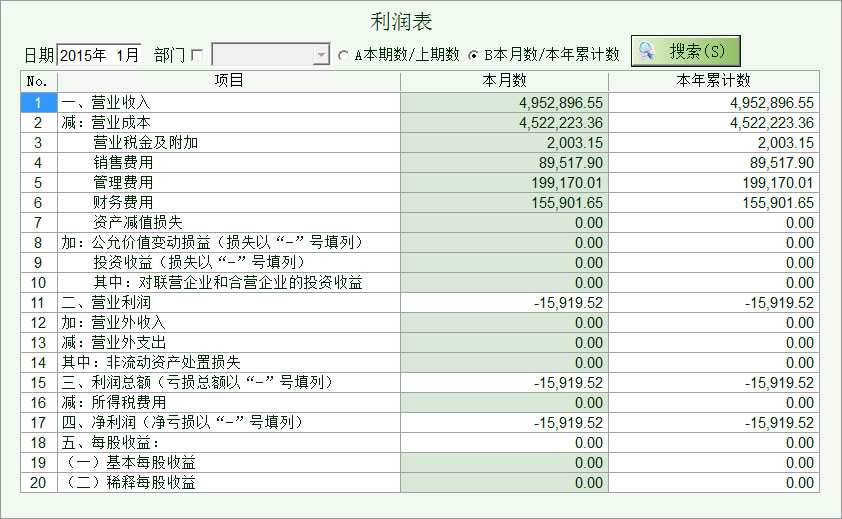Select A本期数/上期数 radio option
The height and width of the screenshot is (519, 842).
(345, 54)
